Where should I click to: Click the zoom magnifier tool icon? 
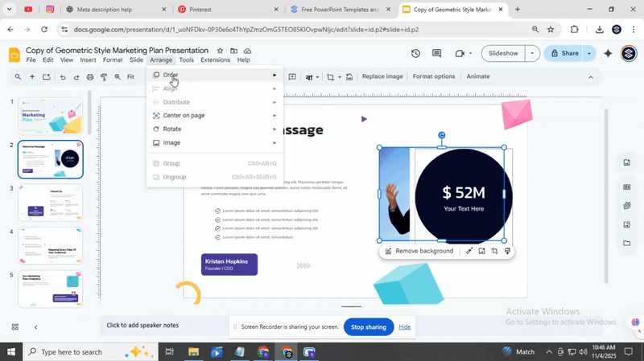[x=118, y=77]
